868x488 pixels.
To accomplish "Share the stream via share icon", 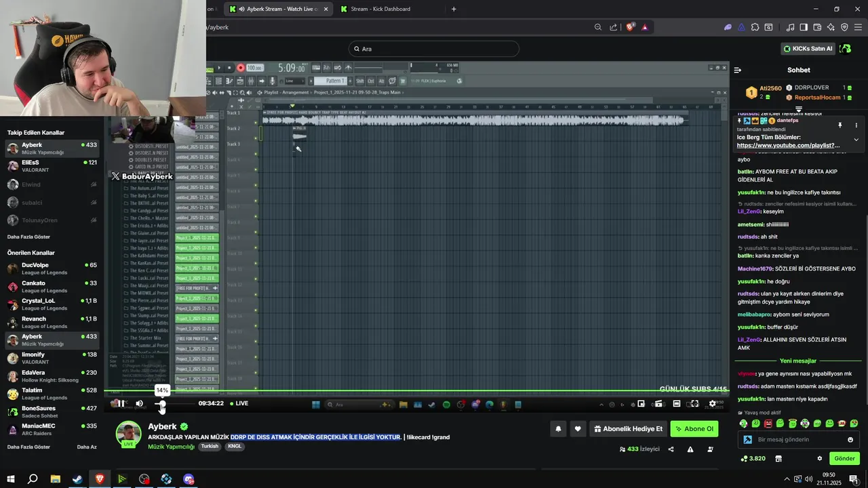I will click(671, 449).
